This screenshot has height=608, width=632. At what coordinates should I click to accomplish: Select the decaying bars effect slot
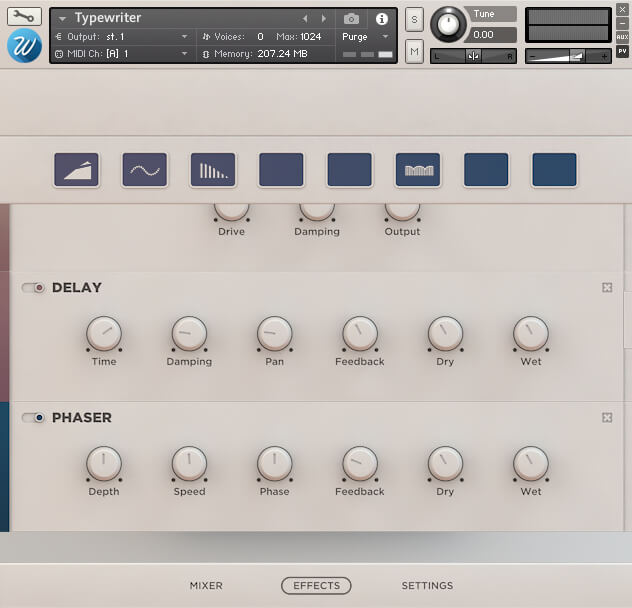tap(213, 170)
